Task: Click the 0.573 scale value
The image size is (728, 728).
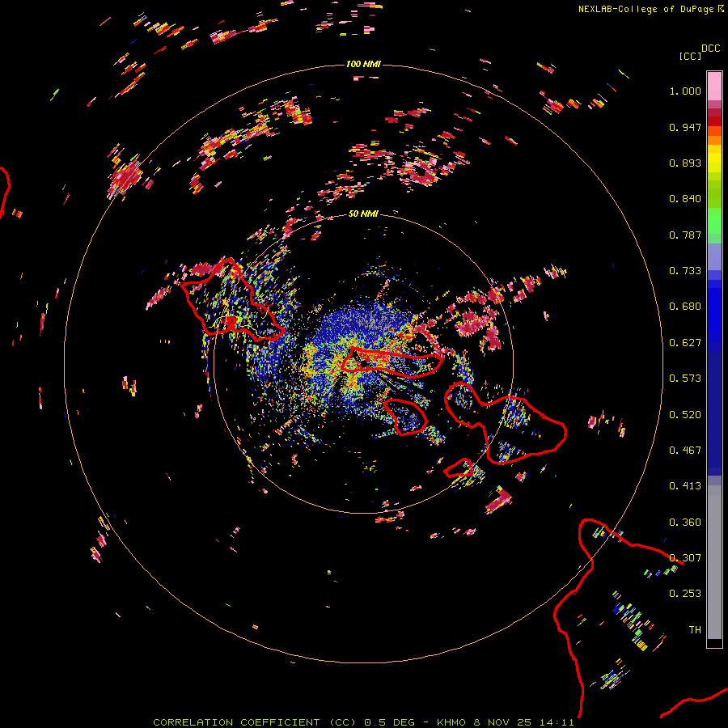Action: (685, 379)
